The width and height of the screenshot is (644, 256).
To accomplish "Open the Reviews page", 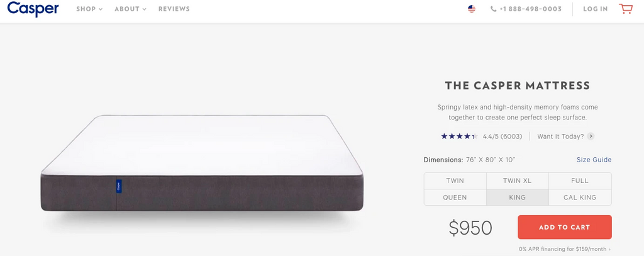I will [174, 9].
